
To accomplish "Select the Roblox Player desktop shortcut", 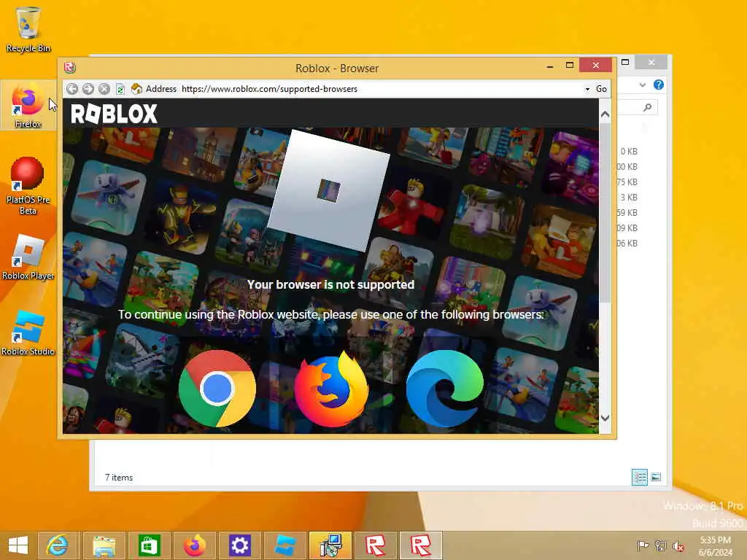I will tap(28, 257).
